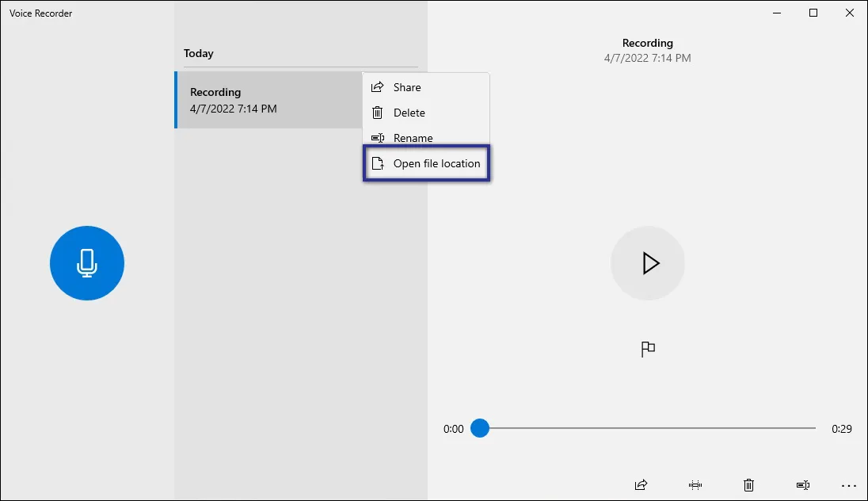Select Share in the context menu

coord(407,87)
